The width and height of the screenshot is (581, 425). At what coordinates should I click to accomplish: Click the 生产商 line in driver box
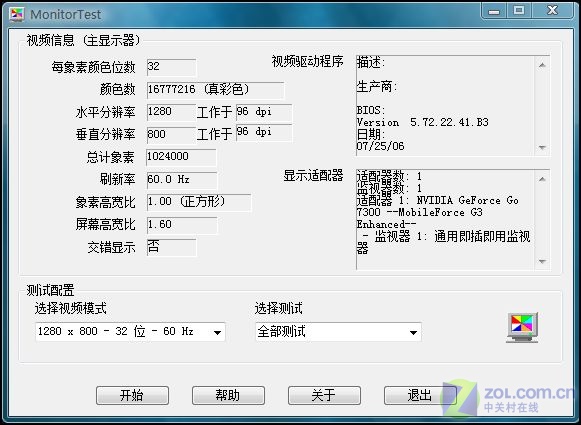pos(377,87)
